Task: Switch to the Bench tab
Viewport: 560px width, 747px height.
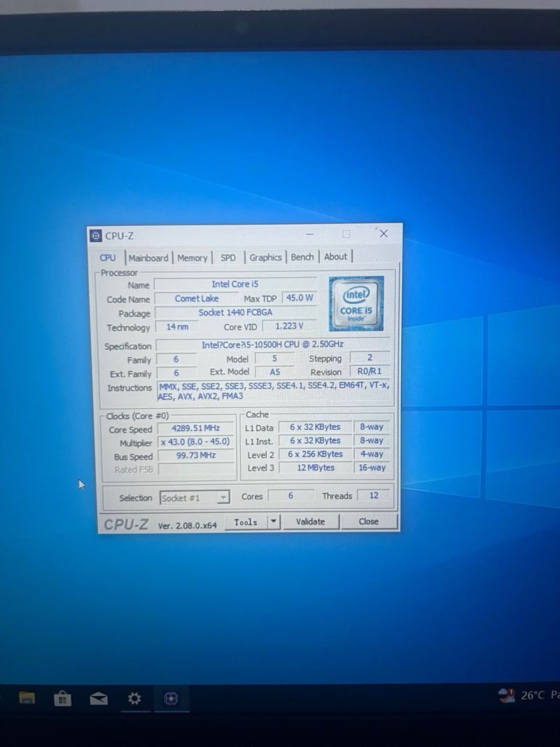Action: (302, 257)
